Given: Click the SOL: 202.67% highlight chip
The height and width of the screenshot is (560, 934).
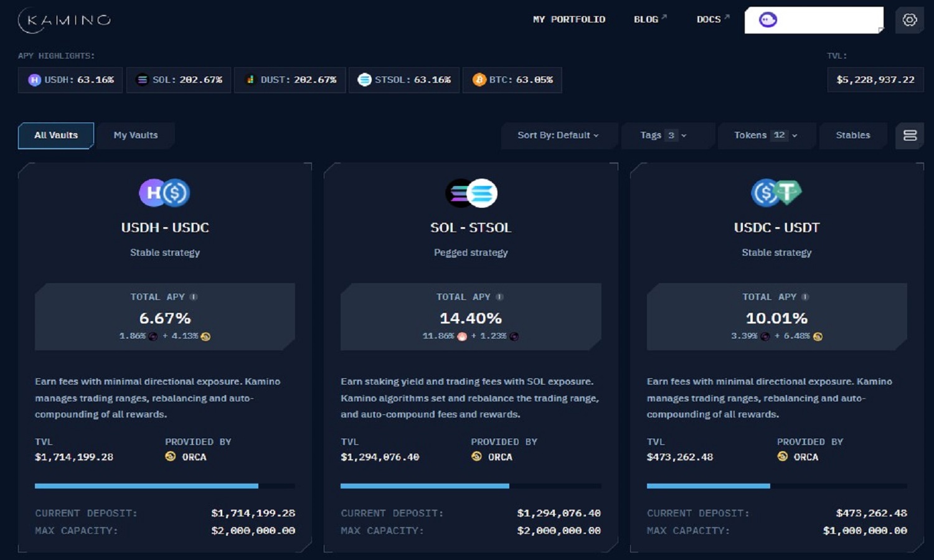Looking at the screenshot, I should [179, 80].
